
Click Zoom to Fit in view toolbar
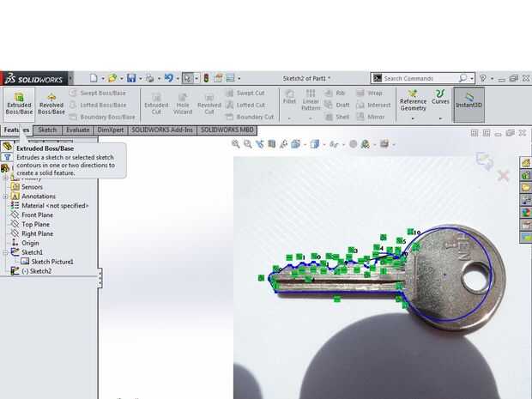235,144
